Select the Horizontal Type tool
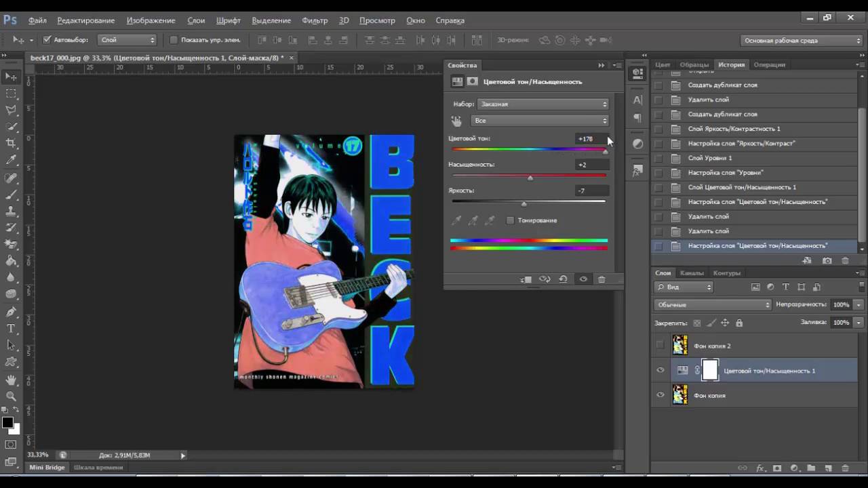The image size is (868, 488). point(12,329)
